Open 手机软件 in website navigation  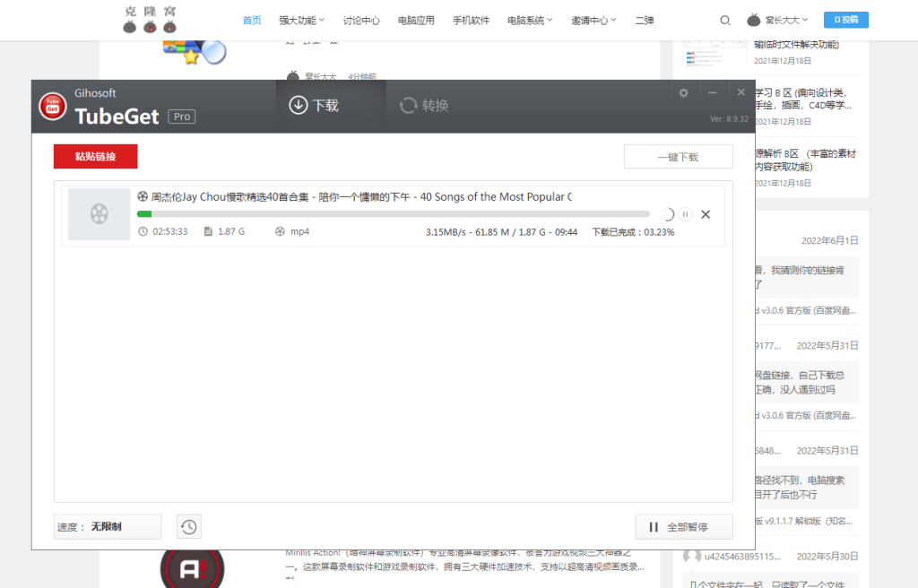coord(471,21)
